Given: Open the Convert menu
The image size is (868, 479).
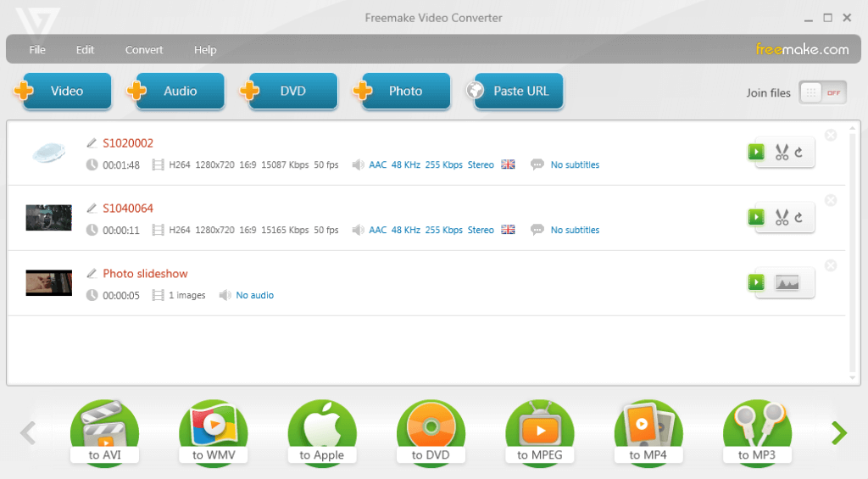Looking at the screenshot, I should [144, 50].
